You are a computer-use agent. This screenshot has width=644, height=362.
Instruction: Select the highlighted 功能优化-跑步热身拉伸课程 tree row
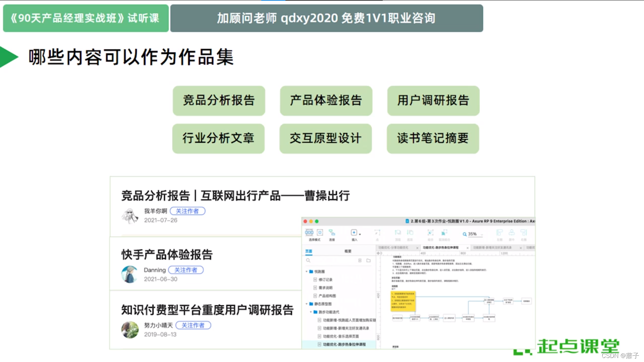coord(339,344)
